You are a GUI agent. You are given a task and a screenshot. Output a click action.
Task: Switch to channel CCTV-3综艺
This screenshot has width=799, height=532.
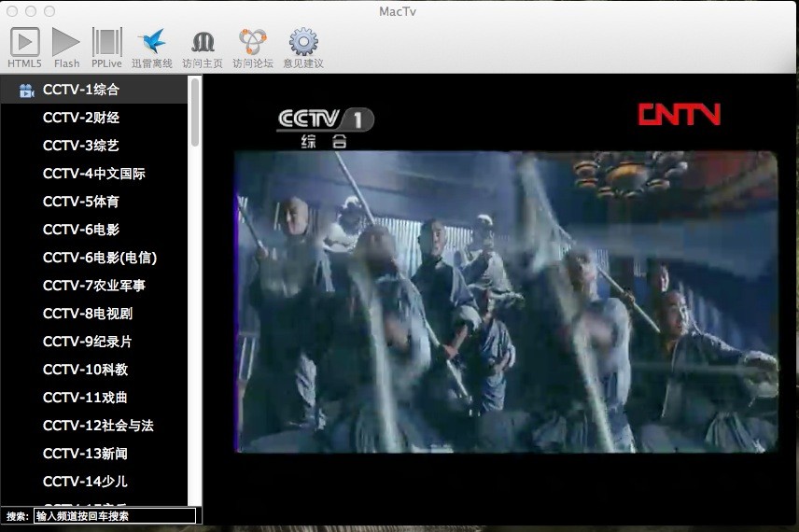(x=81, y=146)
